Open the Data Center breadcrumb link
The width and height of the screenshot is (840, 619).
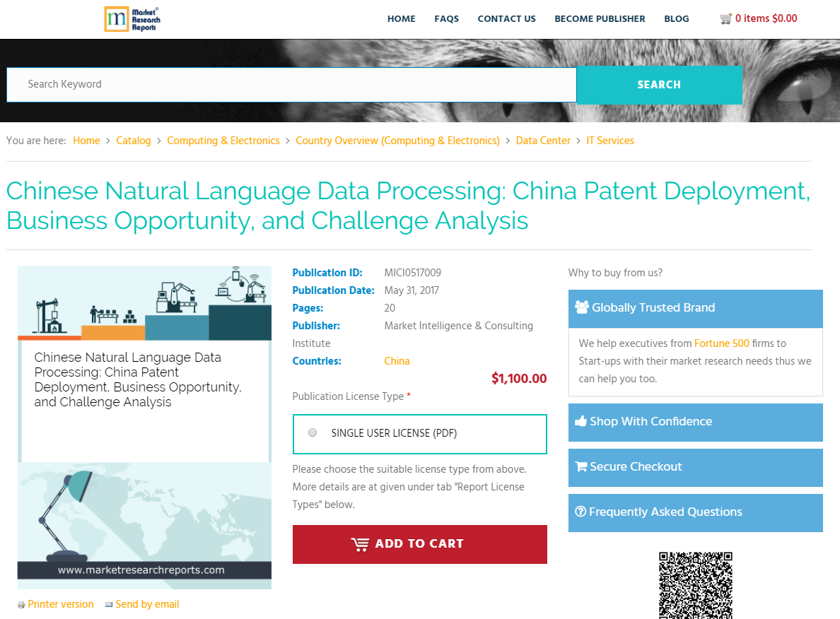(543, 141)
